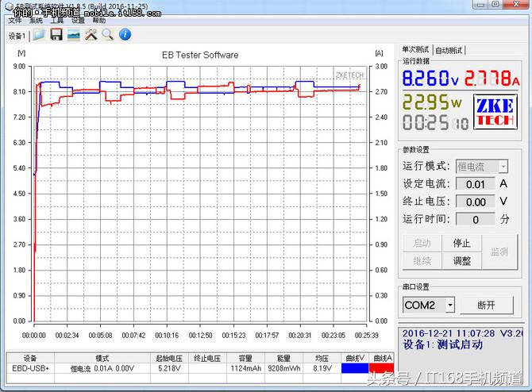Expand the 运行模式 mode dropdown
Image resolution: width=532 pixels, height=392 pixels.
[x=503, y=167]
